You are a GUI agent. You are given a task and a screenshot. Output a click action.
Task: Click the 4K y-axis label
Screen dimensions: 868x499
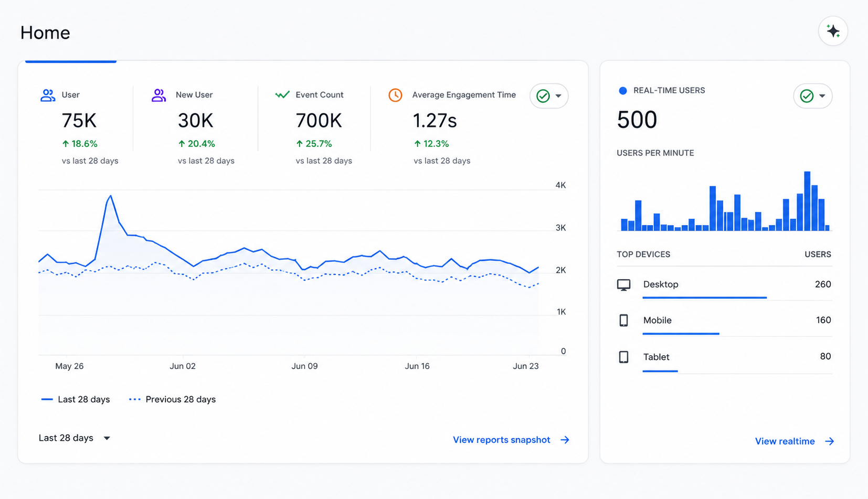[560, 185]
